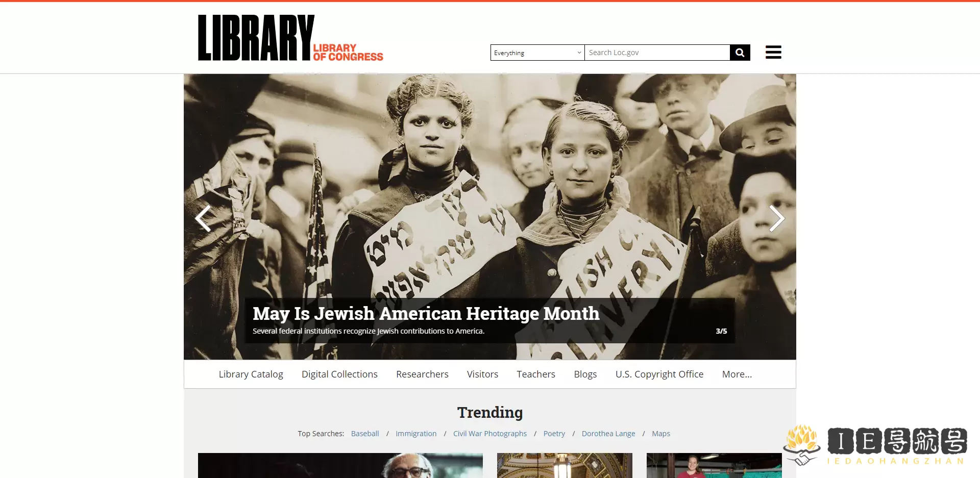Expand the Everything search scope dropdown

point(537,53)
